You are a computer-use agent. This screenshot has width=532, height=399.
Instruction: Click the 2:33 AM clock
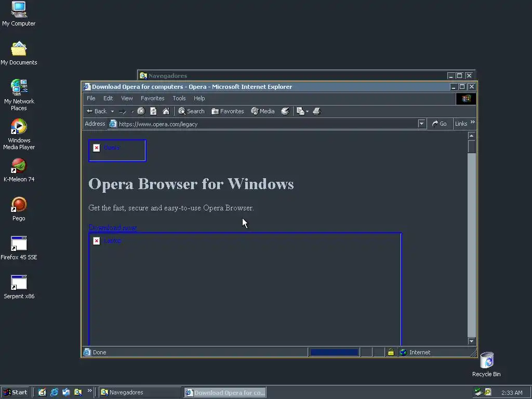(x=512, y=393)
